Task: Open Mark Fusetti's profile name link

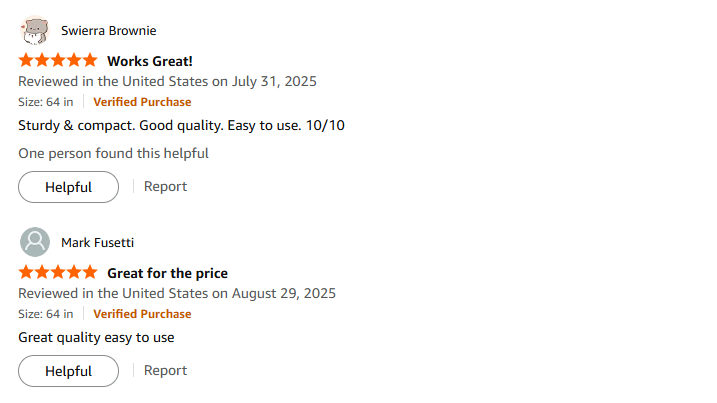Action: [97, 242]
